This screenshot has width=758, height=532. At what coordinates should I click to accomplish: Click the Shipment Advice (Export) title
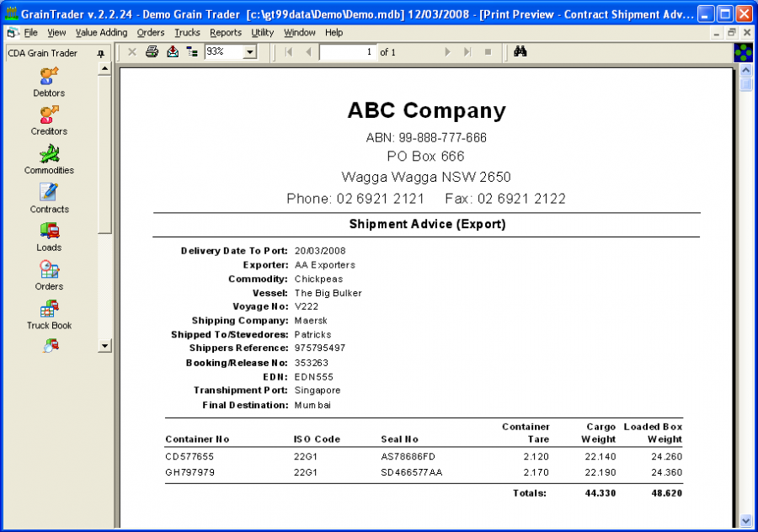(x=427, y=224)
